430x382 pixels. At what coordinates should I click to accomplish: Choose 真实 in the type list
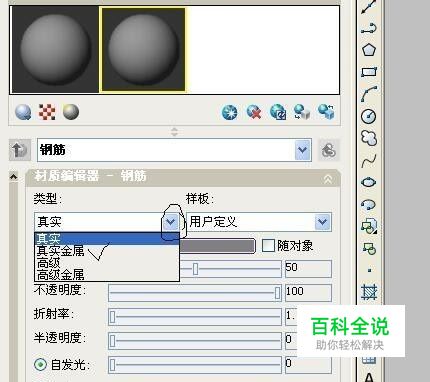point(107,238)
